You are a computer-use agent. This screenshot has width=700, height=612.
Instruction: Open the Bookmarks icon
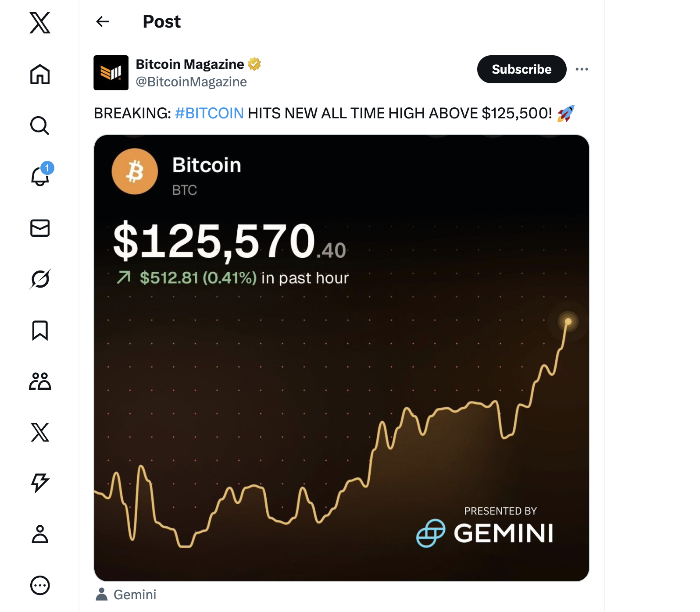(40, 330)
